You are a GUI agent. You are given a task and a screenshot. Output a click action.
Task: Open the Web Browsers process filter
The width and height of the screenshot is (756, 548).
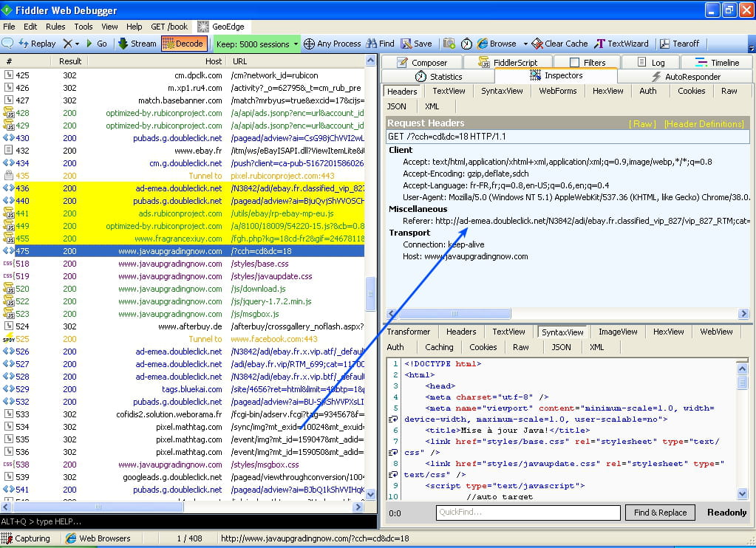click(98, 538)
